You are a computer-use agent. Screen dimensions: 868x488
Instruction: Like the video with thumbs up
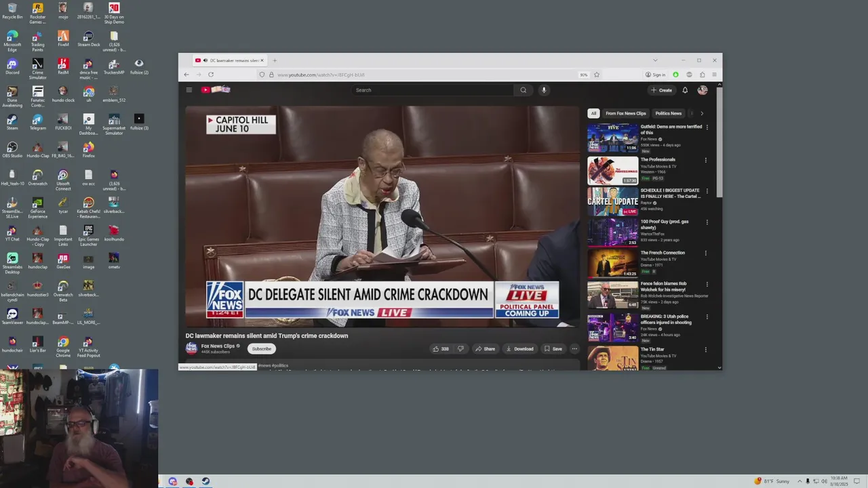[441, 349]
